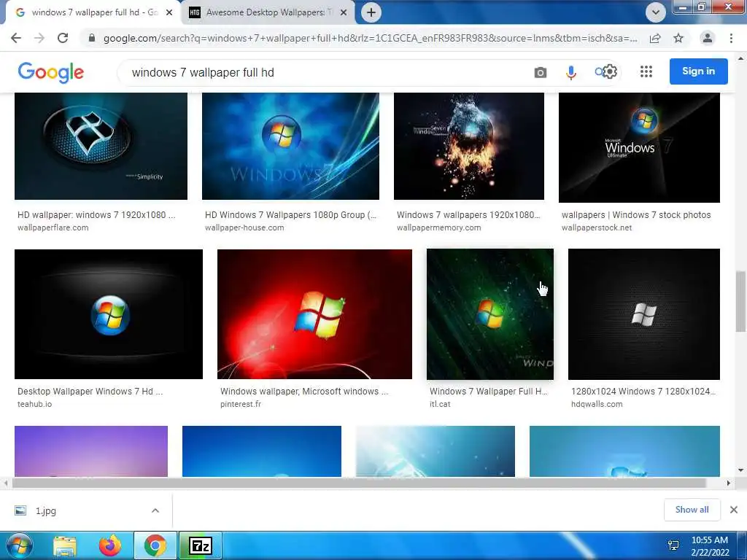747x560 pixels.
Task: Open '1280x1024 Windows 7 1280x1024' title
Action: pyautogui.click(x=643, y=392)
